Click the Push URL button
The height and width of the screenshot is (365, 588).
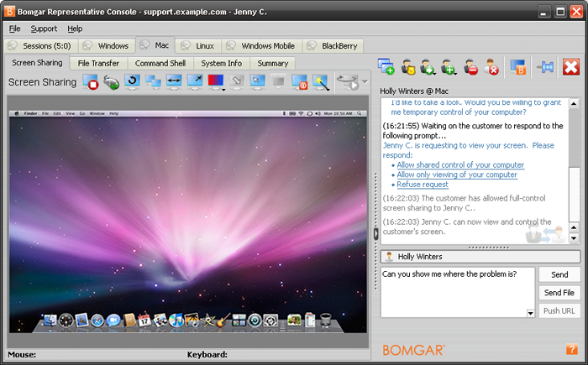tap(559, 310)
